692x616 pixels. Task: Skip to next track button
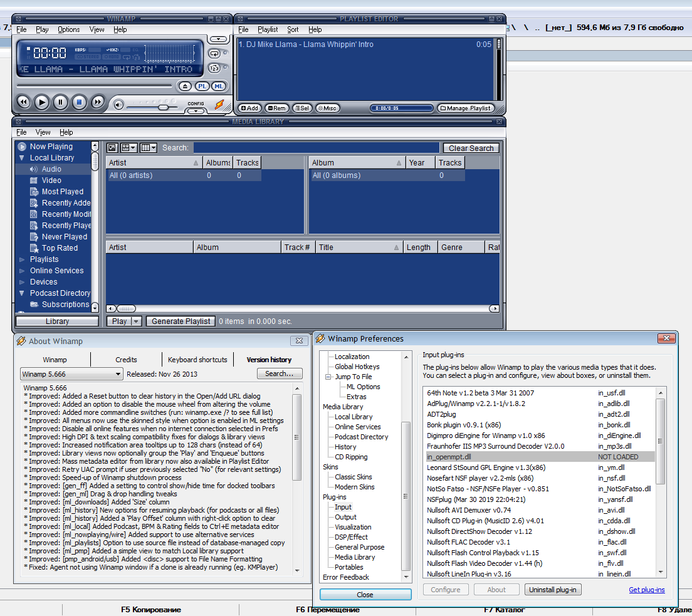click(x=98, y=102)
